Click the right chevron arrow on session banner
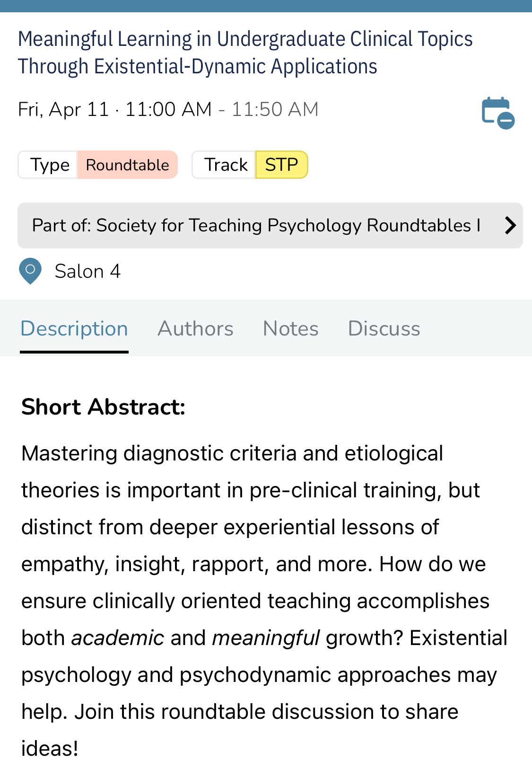The height and width of the screenshot is (778, 532). [x=510, y=225]
